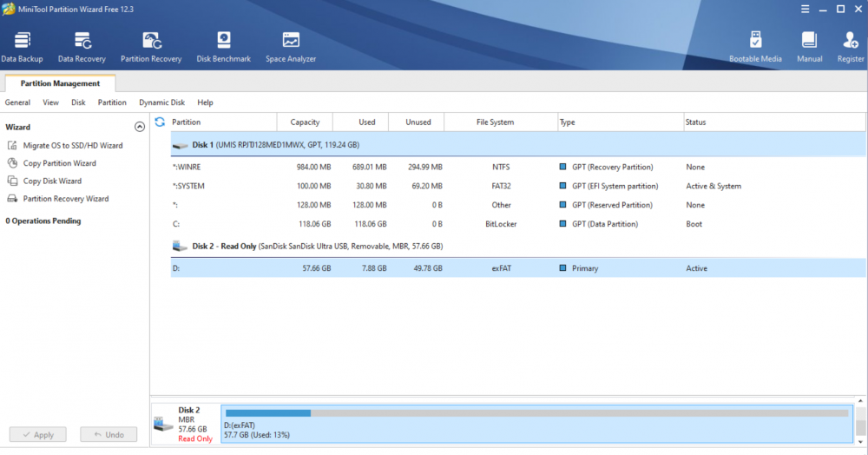Collapse the Wizard section chevron
The width and height of the screenshot is (868, 455).
[140, 127]
